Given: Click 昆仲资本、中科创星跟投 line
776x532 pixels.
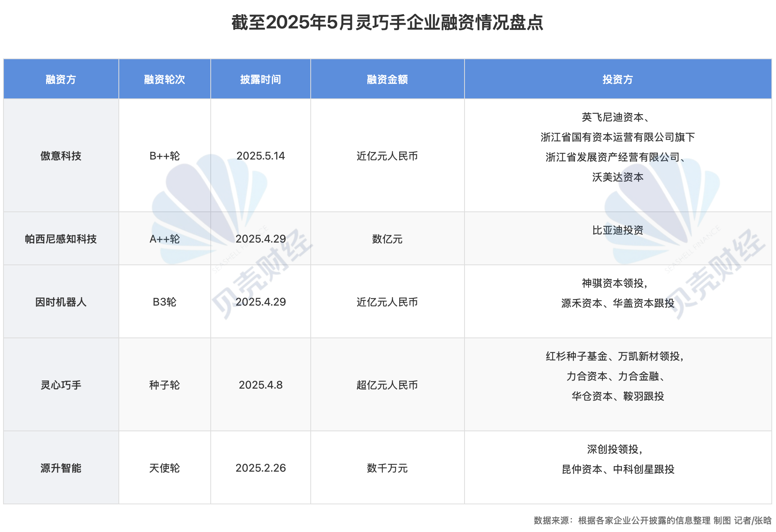Looking at the screenshot, I should [618, 469].
